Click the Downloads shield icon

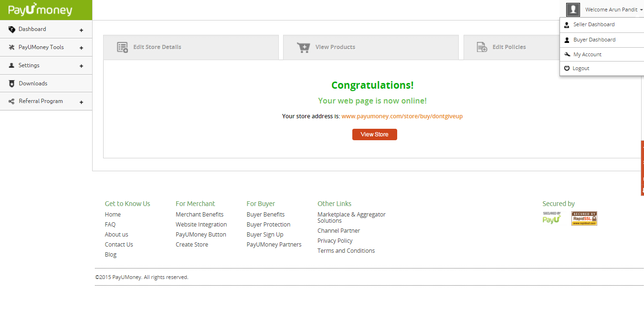12,83
